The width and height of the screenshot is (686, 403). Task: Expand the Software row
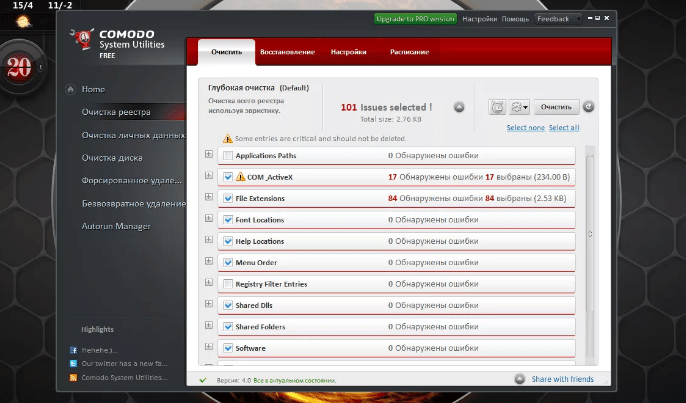209,347
